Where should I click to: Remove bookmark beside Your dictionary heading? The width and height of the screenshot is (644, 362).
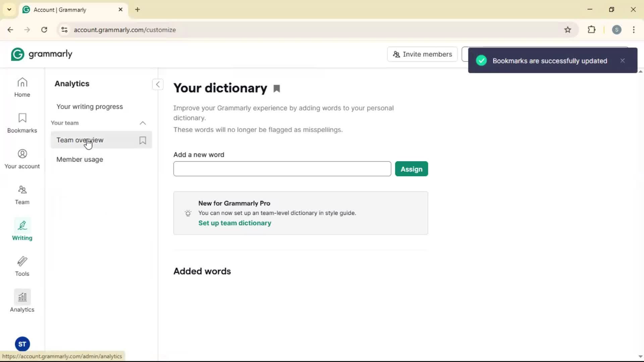click(277, 89)
